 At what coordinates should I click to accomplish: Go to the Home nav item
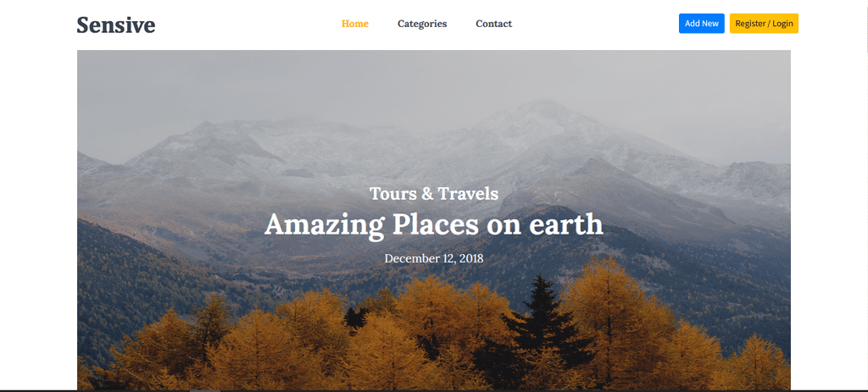point(355,24)
